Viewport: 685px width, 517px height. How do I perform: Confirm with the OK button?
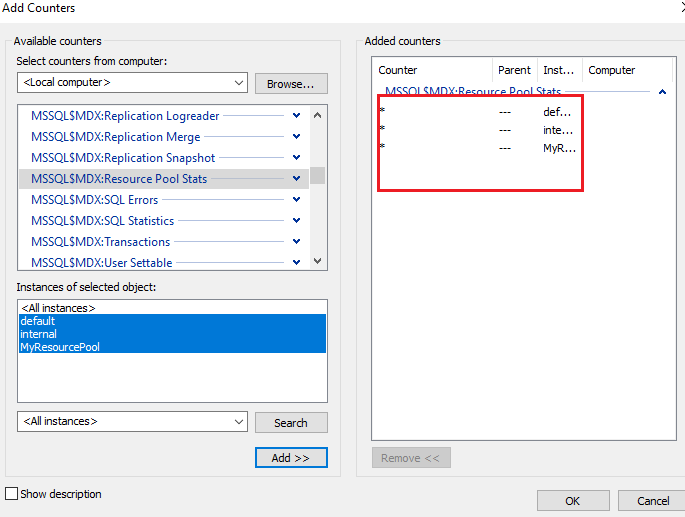(x=573, y=500)
